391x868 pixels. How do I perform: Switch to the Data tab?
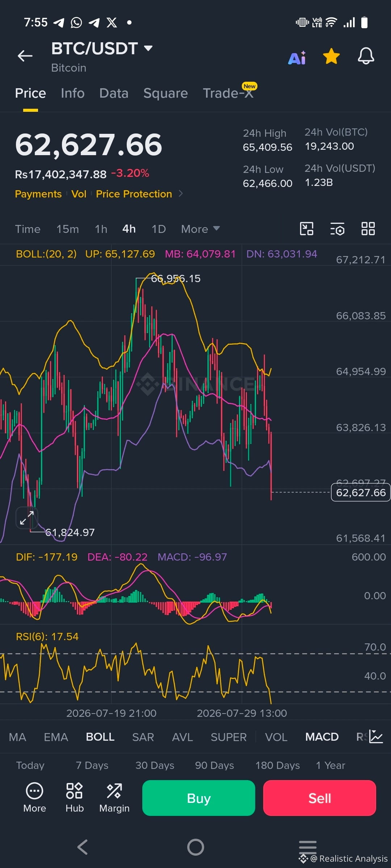[x=114, y=93]
